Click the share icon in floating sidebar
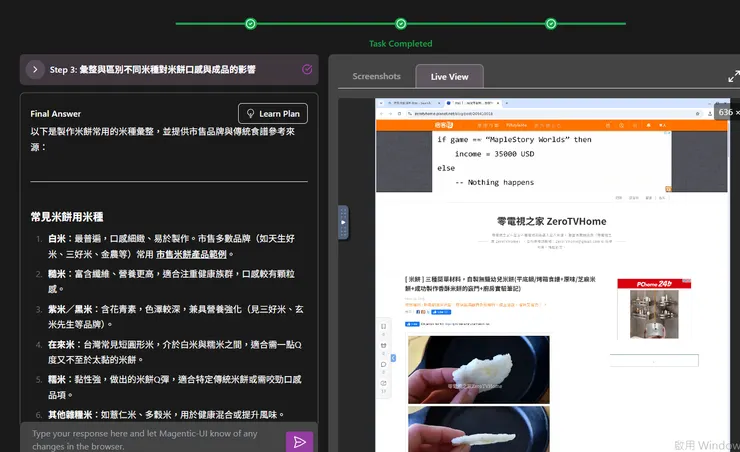This screenshot has height=452, width=740. 383,383
